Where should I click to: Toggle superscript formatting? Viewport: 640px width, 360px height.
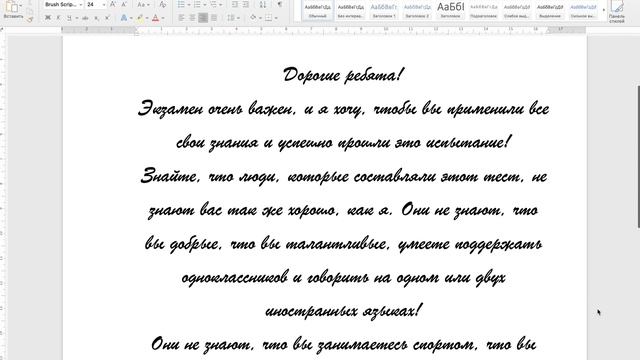[x=107, y=18]
